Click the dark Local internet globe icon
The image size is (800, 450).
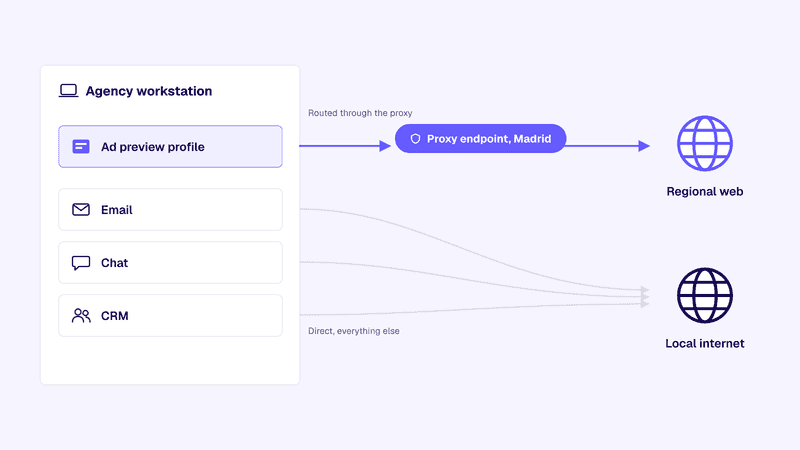tap(705, 295)
